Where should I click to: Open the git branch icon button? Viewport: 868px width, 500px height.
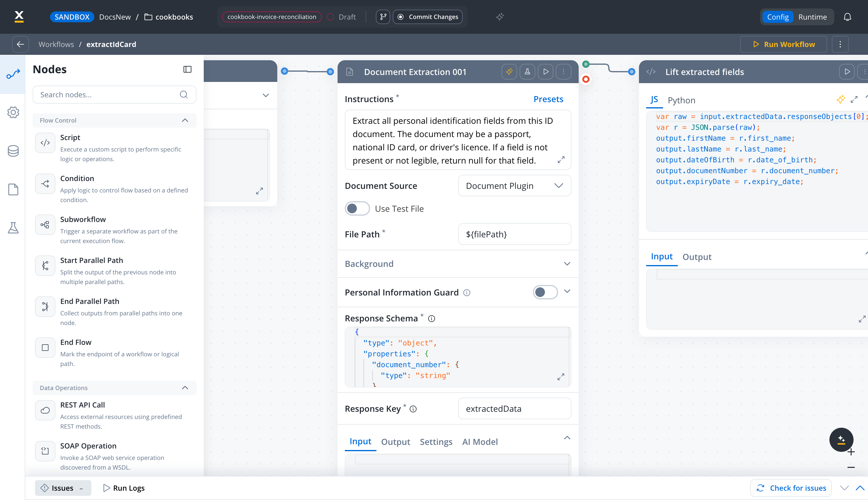(x=383, y=17)
